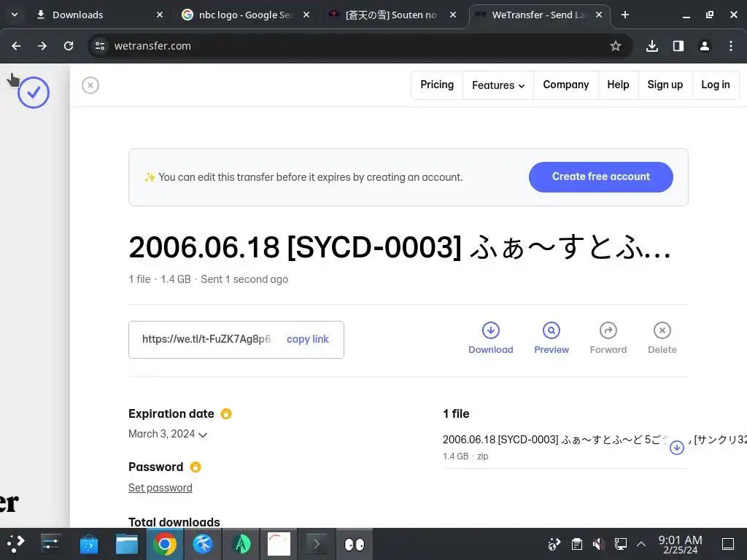
Task: Click Sign up in navigation
Action: pos(665,85)
